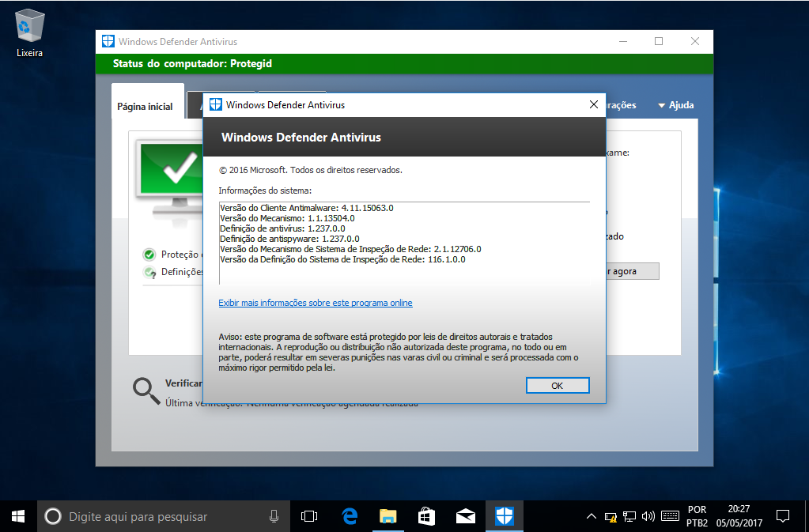Open clock showing 20:27 05/05/2017
The width and height of the screenshot is (809, 532).
(x=739, y=516)
